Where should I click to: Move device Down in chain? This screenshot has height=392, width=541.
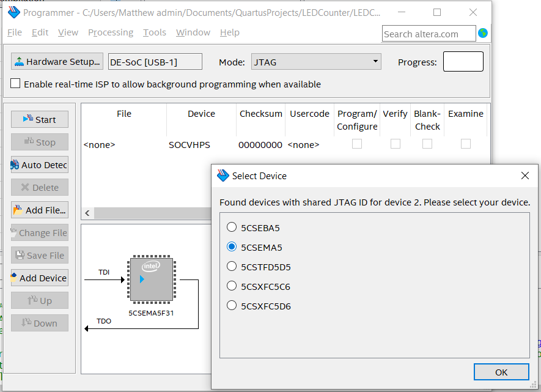click(40, 323)
